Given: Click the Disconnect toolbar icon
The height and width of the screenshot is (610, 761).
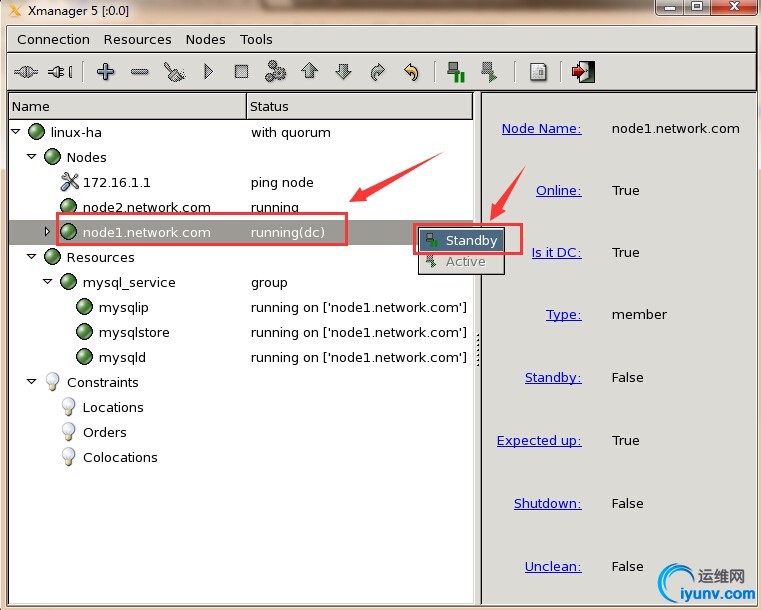Looking at the screenshot, I should [x=60, y=72].
